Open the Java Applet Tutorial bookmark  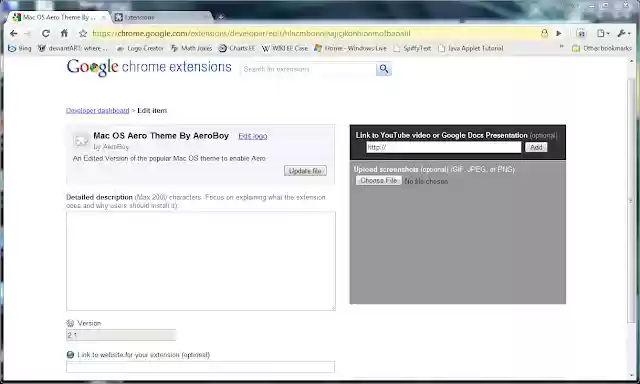471,48
